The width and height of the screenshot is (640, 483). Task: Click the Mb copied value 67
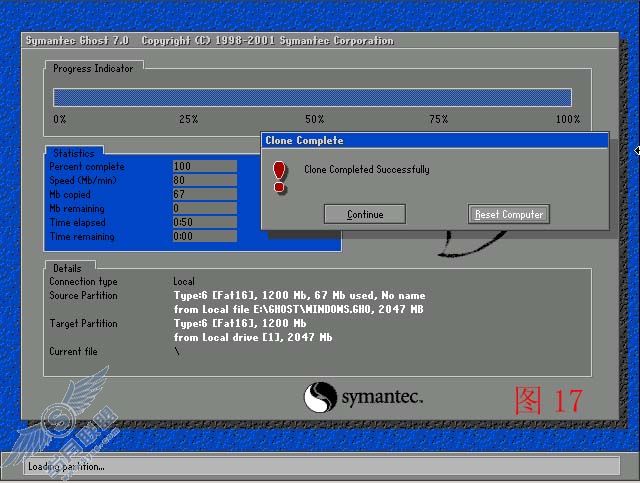pyautogui.click(x=204, y=194)
